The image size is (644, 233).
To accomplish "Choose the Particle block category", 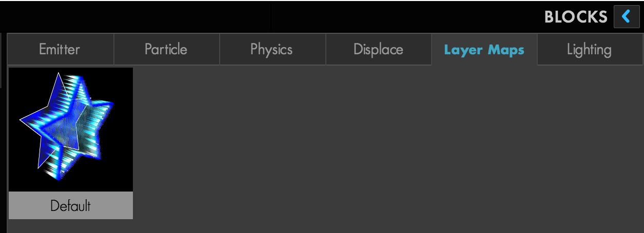I will point(166,50).
